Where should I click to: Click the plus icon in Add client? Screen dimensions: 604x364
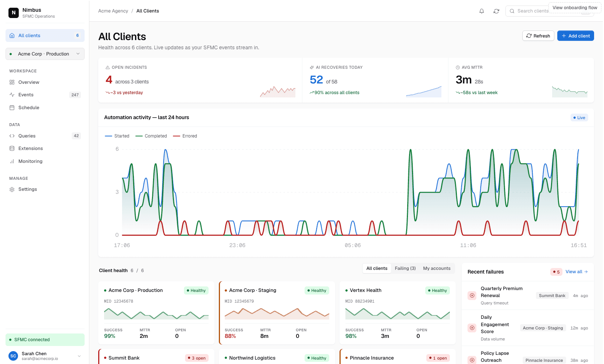click(564, 36)
